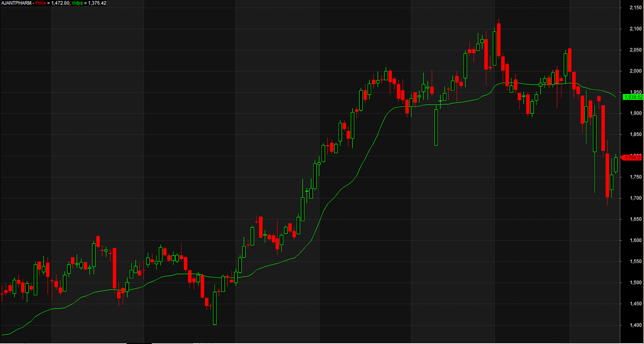Click the 1,850 price axis label

[x=636, y=135]
